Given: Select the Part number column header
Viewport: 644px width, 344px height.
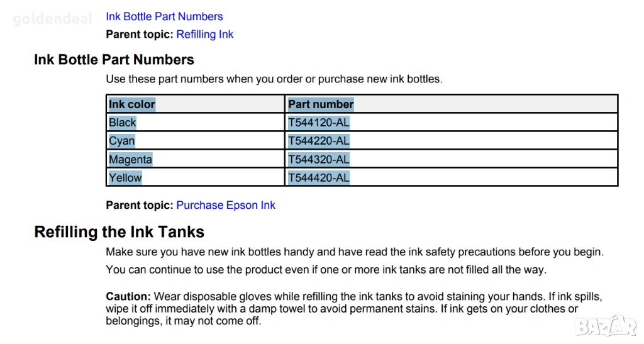Looking at the screenshot, I should (321, 104).
